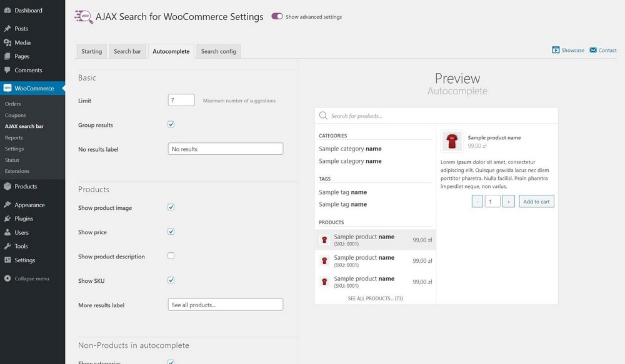Viewport: 625px width, 364px height.
Task: Click the Media icon in the sidebar
Action: coord(7,42)
